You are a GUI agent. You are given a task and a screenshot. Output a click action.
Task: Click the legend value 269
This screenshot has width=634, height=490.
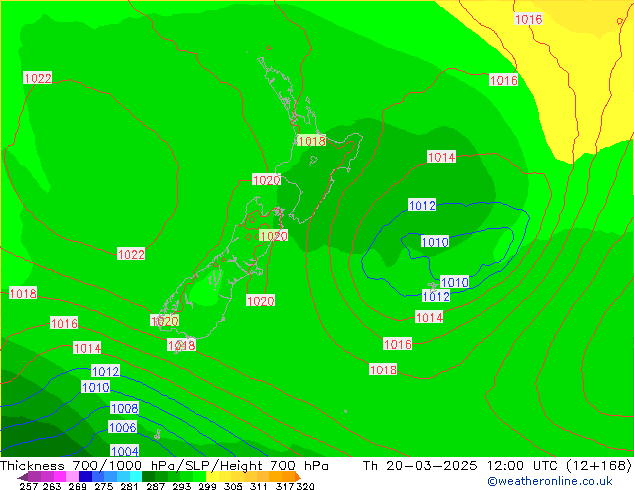point(78,486)
